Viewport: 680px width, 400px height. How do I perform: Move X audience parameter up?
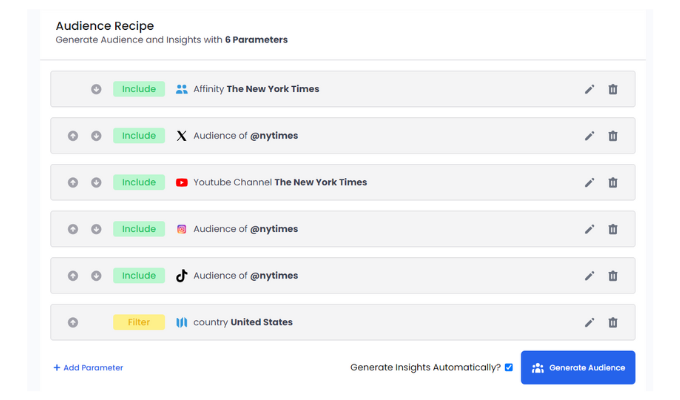(x=73, y=136)
